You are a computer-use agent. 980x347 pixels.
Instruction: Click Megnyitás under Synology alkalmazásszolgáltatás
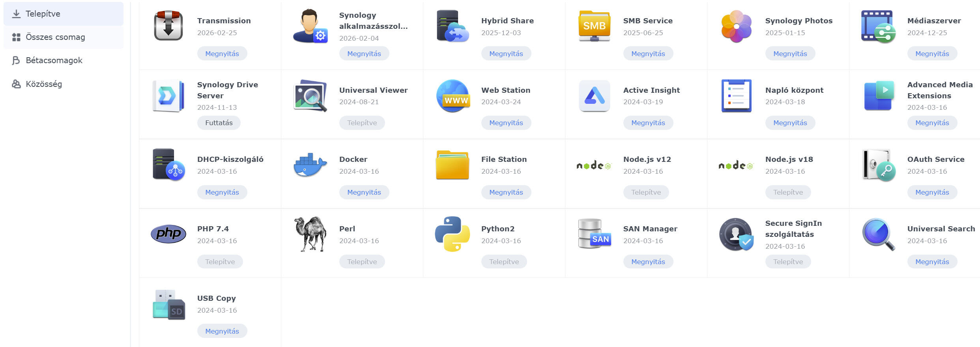click(364, 54)
